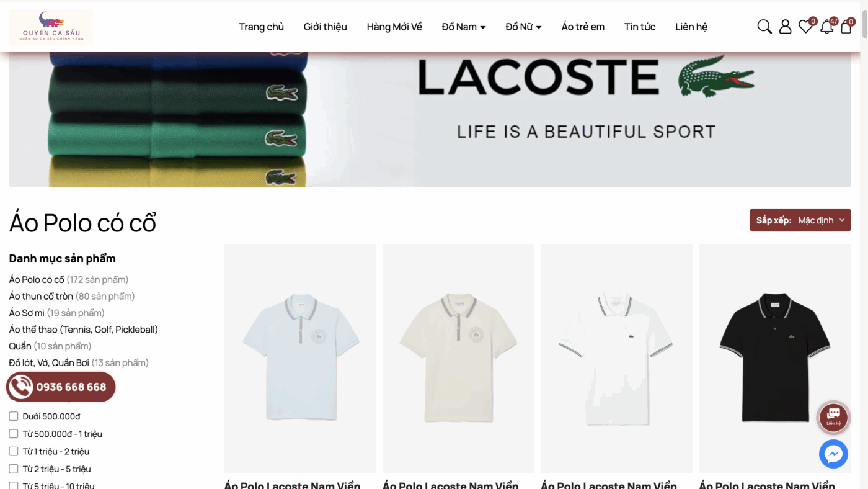Screen dimensions: 868x489
Task: Open the Sắp xếp sort dropdown
Action: pos(800,220)
